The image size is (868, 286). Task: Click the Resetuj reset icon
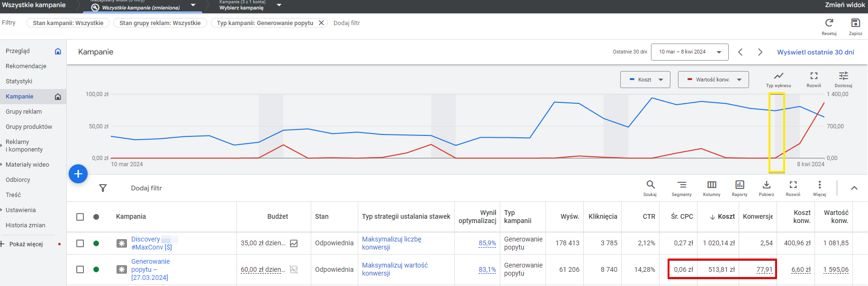coord(829,23)
